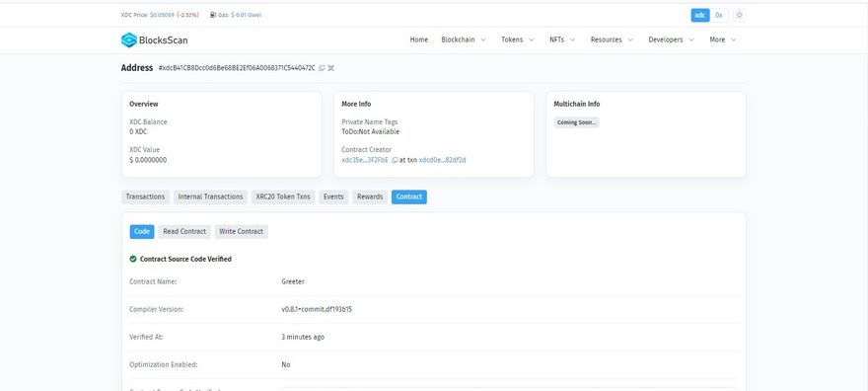Select the contract address text
The width and height of the screenshot is (868, 391).
[237, 68]
